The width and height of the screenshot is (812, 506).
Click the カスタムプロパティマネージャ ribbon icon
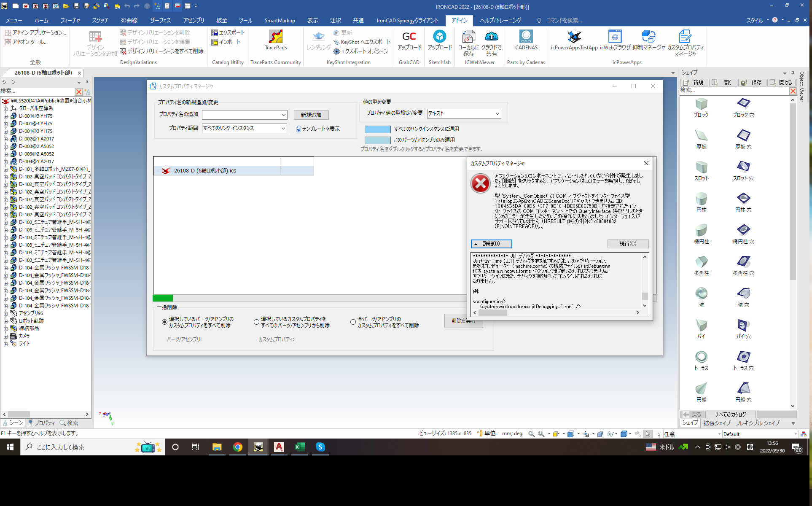pyautogui.click(x=685, y=37)
